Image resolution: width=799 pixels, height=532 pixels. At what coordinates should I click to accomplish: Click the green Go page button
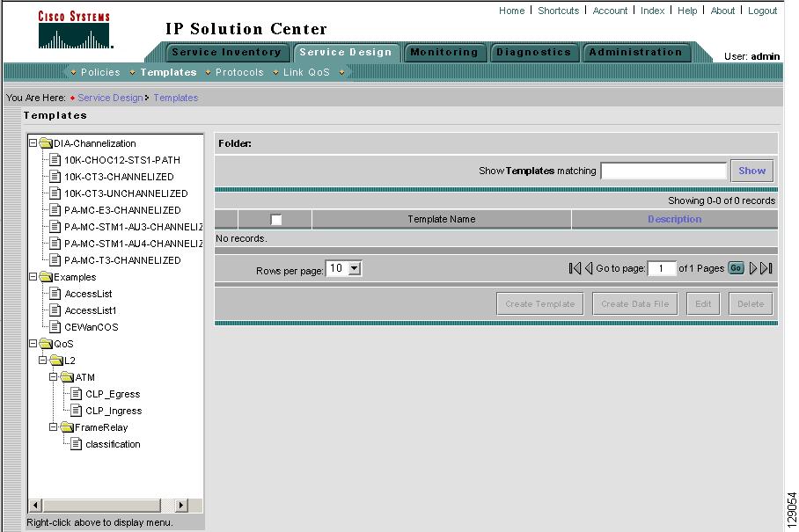point(736,268)
